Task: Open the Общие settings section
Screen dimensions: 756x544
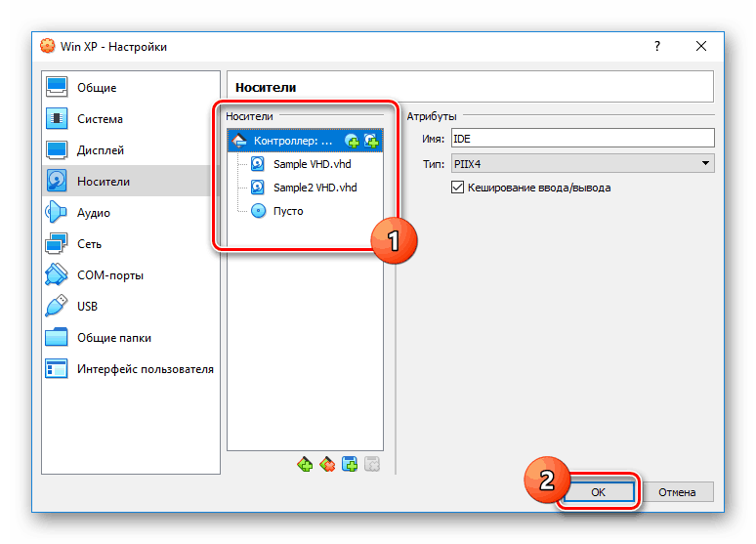Action: [x=130, y=88]
